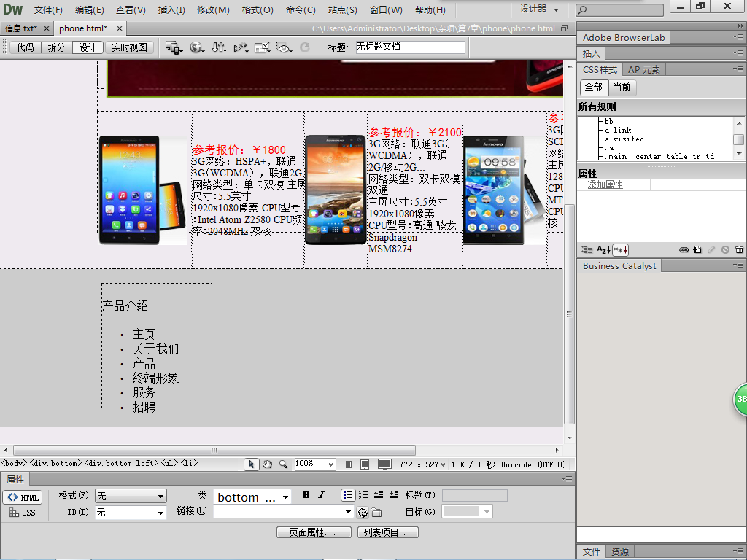
Task: Open the File menu
Action: coord(48,9)
